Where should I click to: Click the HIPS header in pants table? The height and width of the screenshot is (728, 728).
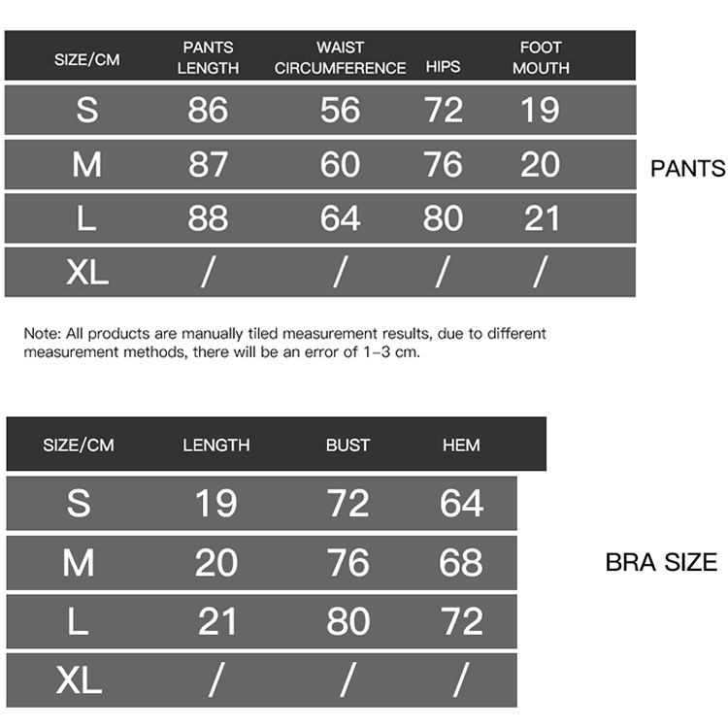tap(443, 68)
